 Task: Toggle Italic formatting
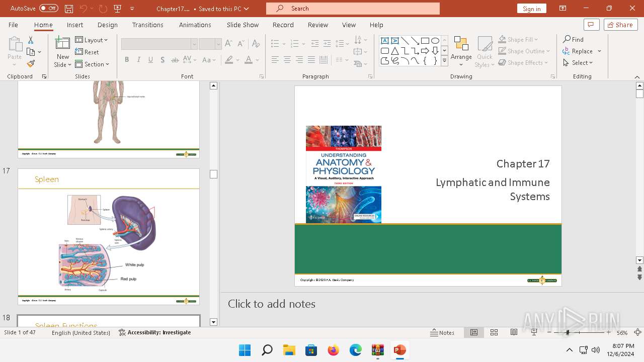point(138,60)
